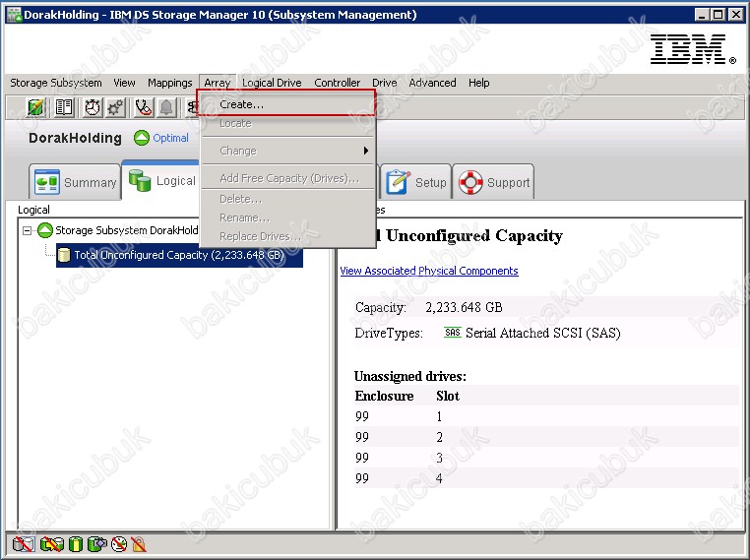The image size is (750, 560).
Task: Expand the Change submenu arrow
Action: point(366,151)
